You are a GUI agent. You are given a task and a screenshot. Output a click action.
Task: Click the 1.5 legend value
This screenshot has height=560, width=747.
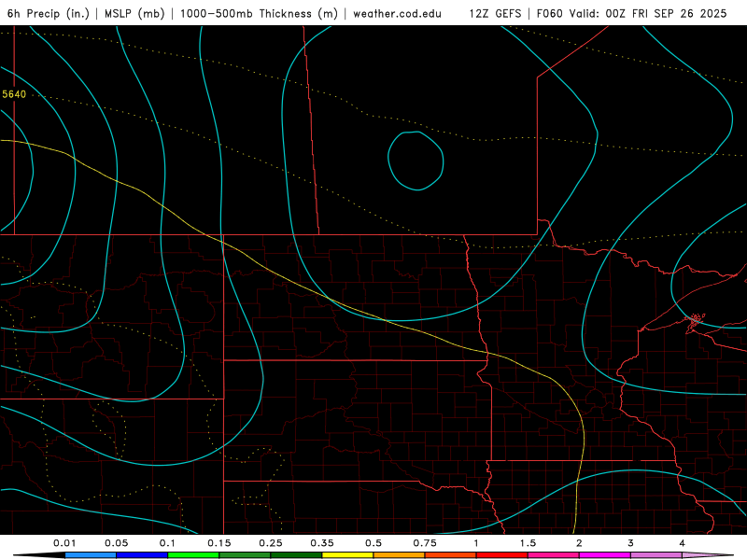528,543
